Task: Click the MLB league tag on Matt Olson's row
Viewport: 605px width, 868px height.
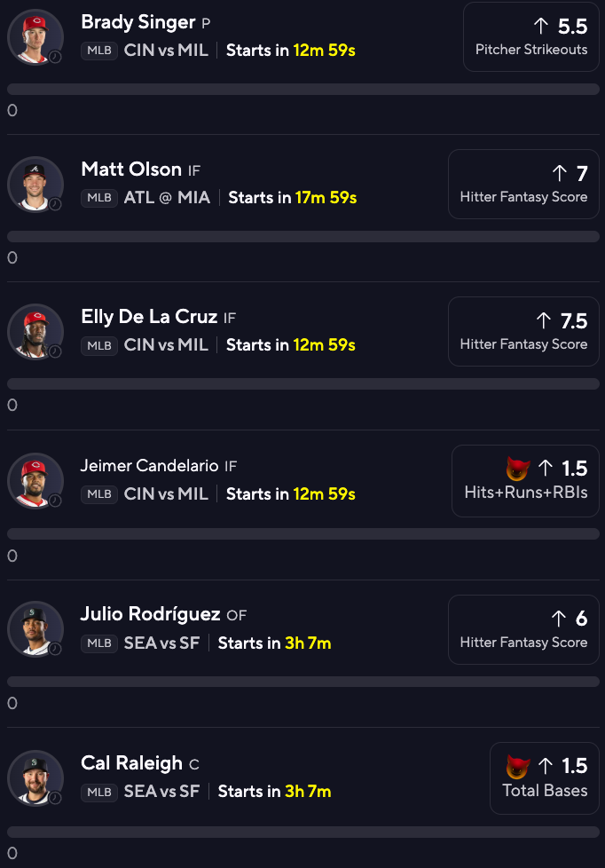Action: point(99,198)
